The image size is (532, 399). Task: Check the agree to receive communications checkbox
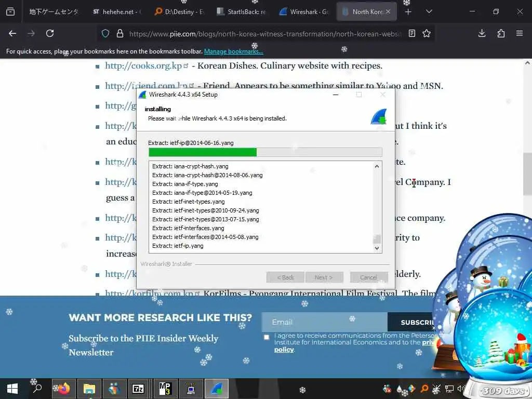[x=267, y=337]
